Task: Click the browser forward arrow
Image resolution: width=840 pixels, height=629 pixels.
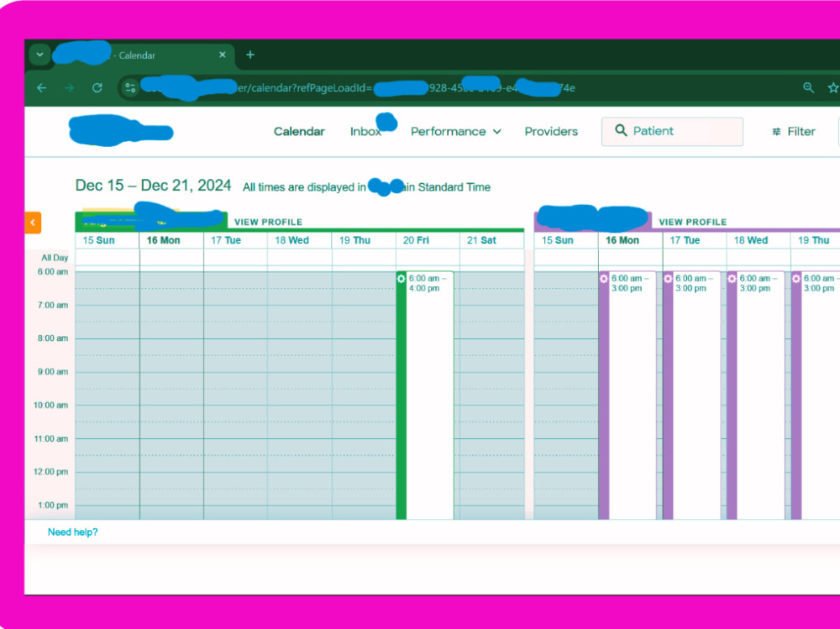Action: click(69, 88)
